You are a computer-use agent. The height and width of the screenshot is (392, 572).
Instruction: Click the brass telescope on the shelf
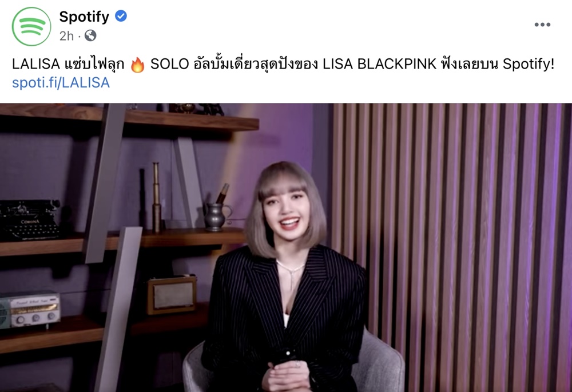pyautogui.click(x=156, y=197)
